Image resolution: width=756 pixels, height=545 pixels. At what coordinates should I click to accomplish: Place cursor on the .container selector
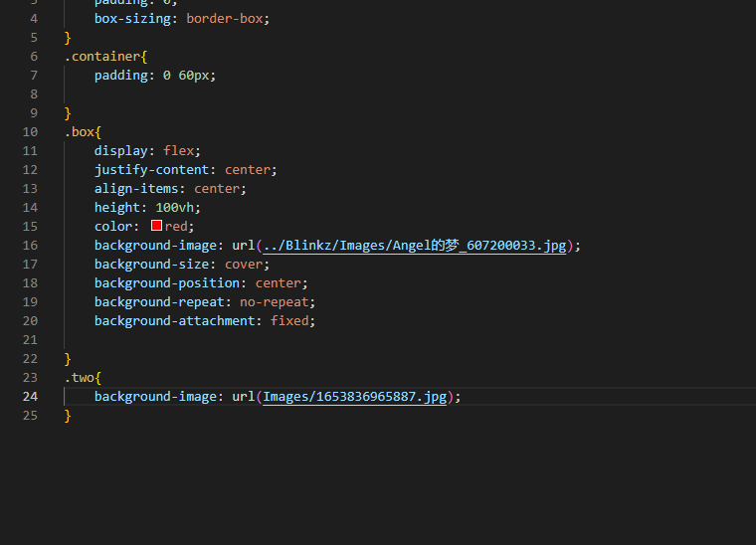[x=101, y=57]
